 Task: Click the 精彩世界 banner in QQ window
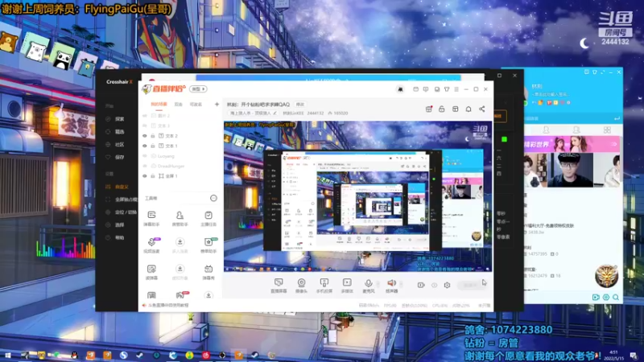pos(572,145)
